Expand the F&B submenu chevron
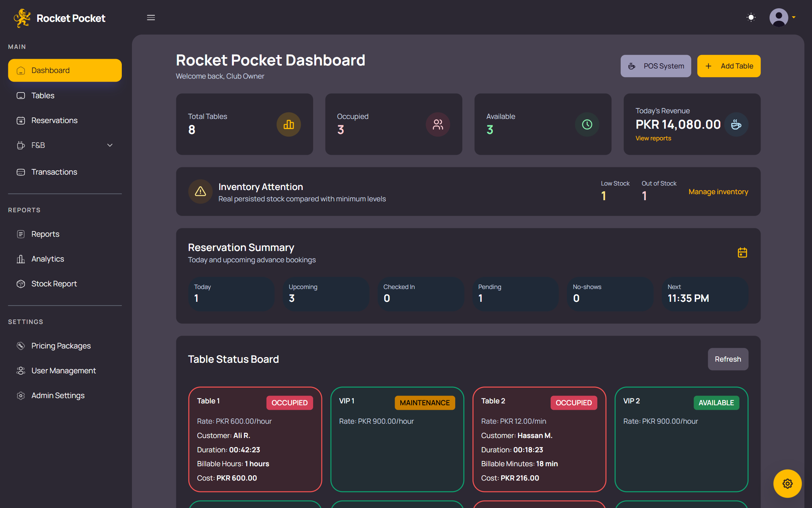The height and width of the screenshot is (508, 812). pyautogui.click(x=110, y=145)
